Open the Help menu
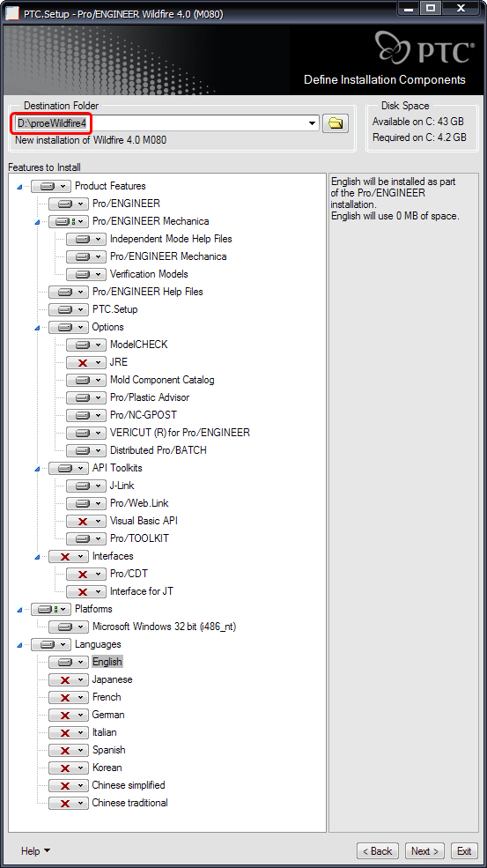 (x=35, y=851)
